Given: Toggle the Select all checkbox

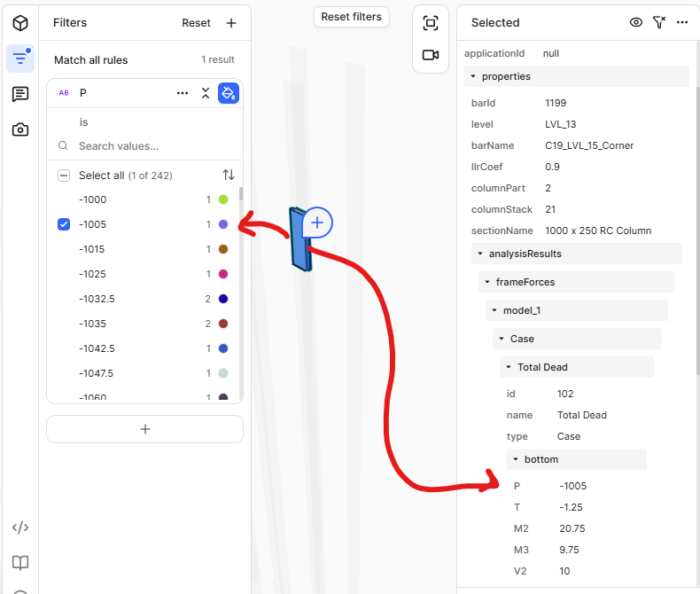Looking at the screenshot, I should tap(64, 176).
